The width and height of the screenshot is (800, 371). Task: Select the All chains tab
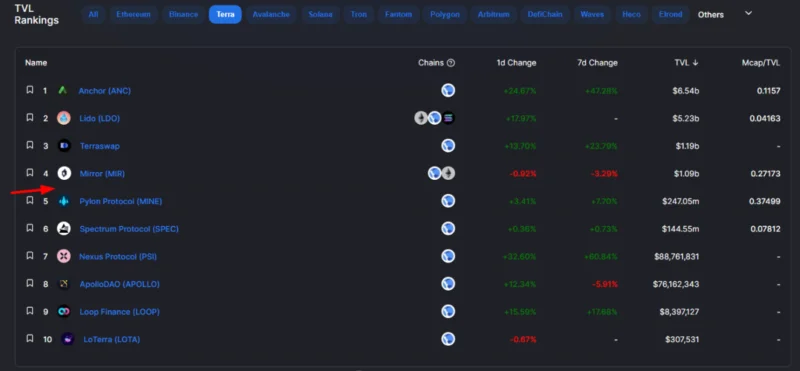[x=93, y=14]
